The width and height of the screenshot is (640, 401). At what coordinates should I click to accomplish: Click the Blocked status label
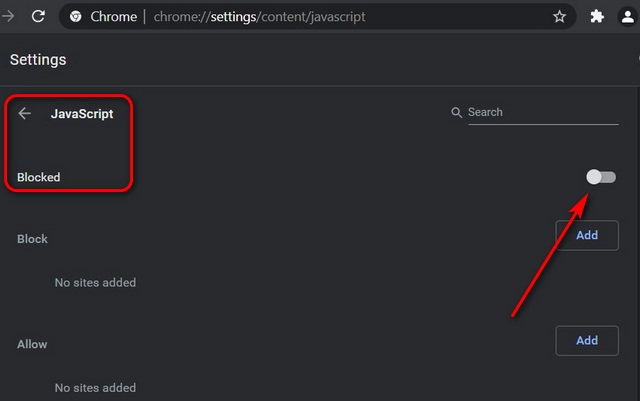point(39,177)
